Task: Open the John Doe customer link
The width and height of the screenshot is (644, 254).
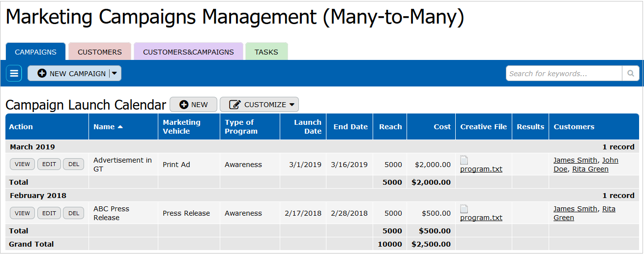Action: coord(610,160)
